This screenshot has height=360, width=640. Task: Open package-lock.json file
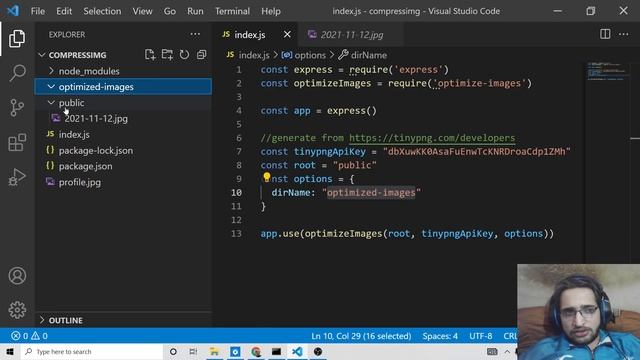[123, 151]
